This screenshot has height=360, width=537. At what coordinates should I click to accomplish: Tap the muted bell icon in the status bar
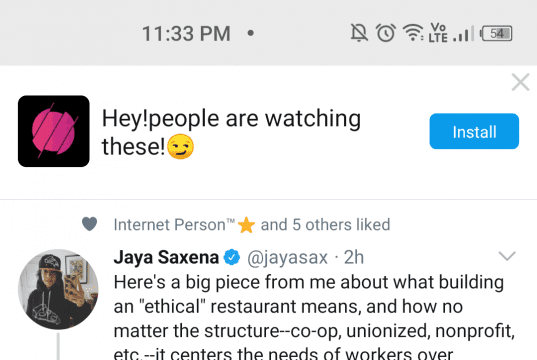pyautogui.click(x=359, y=33)
